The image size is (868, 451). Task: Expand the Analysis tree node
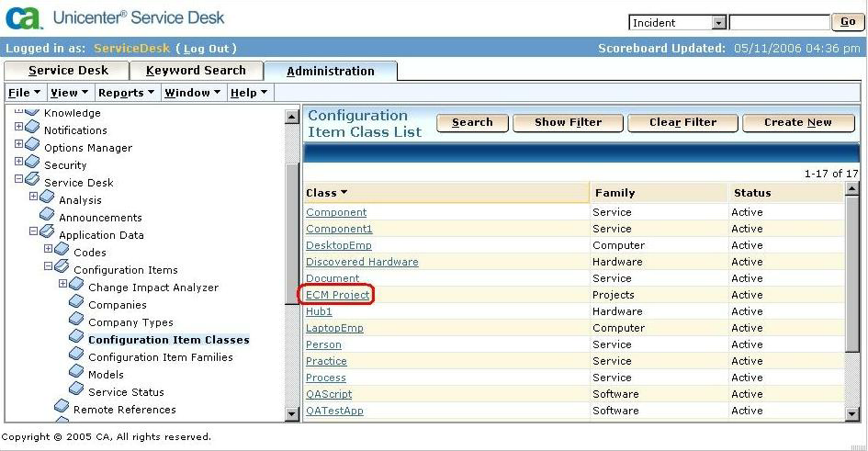click(33, 196)
